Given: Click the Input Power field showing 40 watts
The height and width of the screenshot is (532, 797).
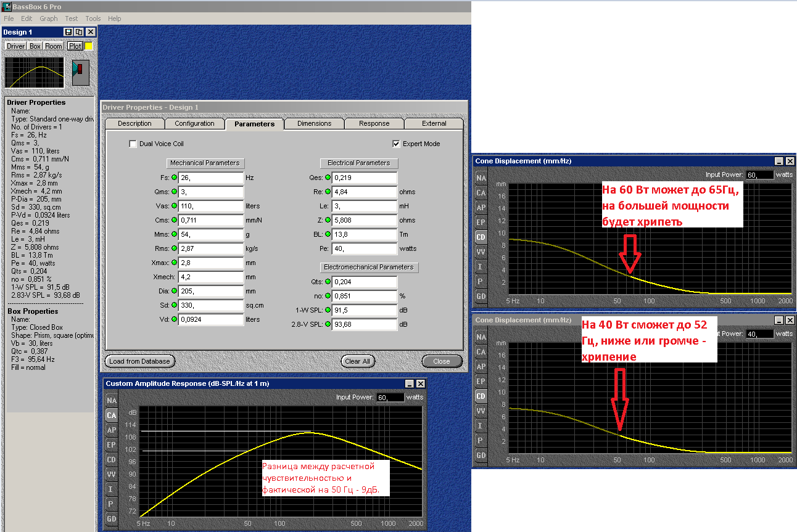Looking at the screenshot, I should click(x=759, y=334).
